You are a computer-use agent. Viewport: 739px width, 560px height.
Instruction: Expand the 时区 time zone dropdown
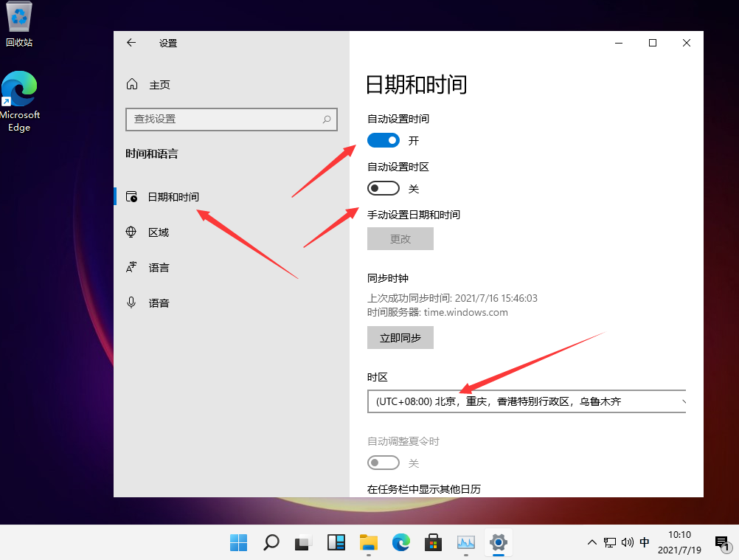click(527, 401)
